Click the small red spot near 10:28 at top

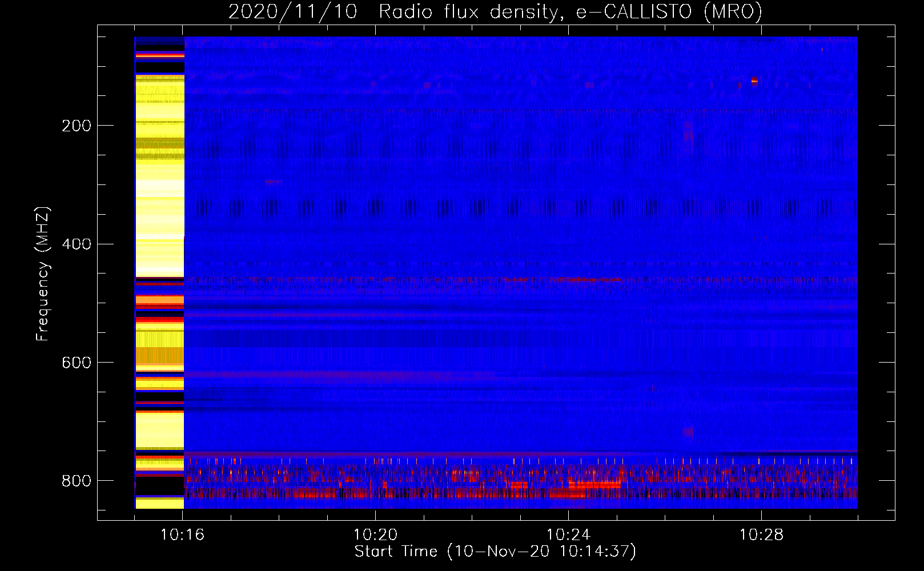755,81
